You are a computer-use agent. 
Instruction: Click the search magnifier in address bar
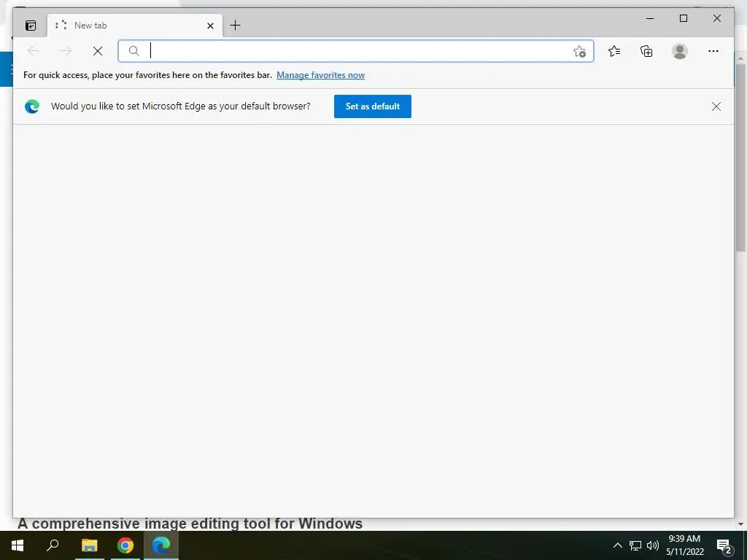pos(134,51)
